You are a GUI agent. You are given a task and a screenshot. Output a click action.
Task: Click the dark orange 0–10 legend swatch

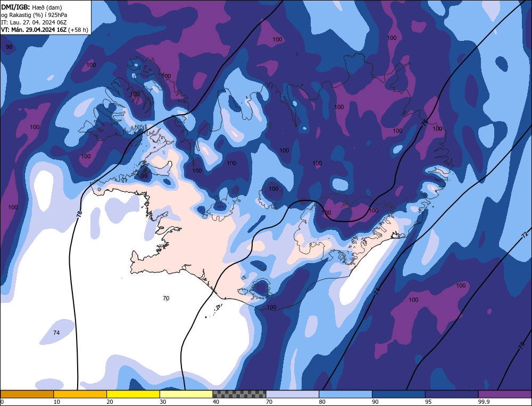(27, 394)
